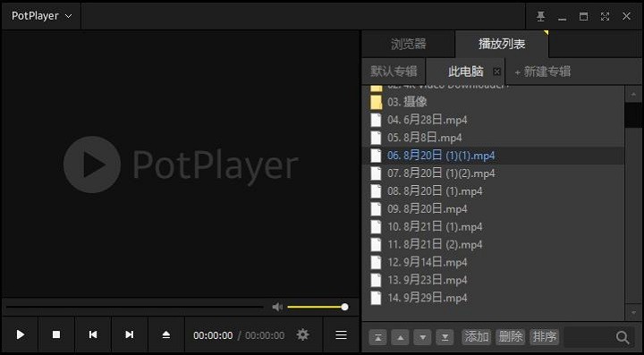Viewport: 644px width, 355px height.
Task: Move selected item to top of playlist
Action: 377,337
